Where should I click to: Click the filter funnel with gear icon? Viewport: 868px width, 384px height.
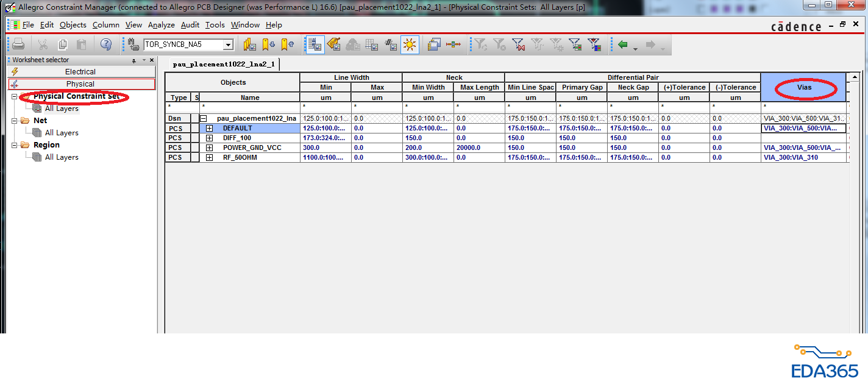[557, 44]
